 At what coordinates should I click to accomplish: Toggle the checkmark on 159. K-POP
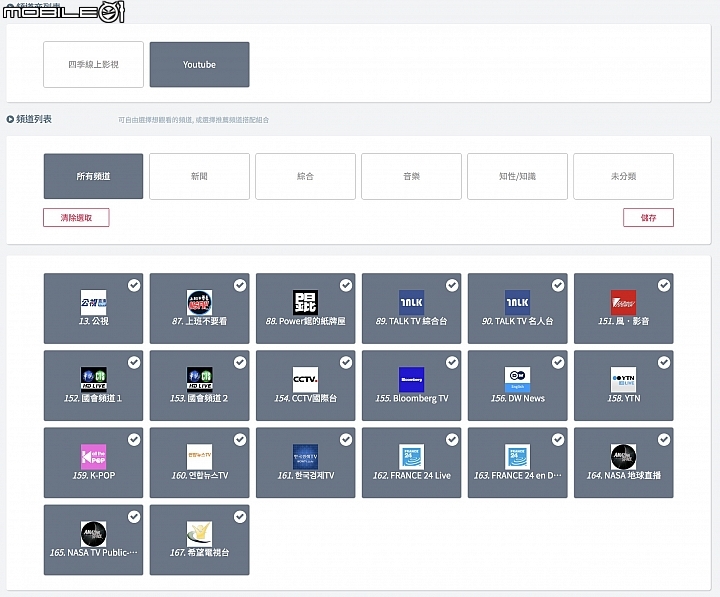tap(134, 439)
